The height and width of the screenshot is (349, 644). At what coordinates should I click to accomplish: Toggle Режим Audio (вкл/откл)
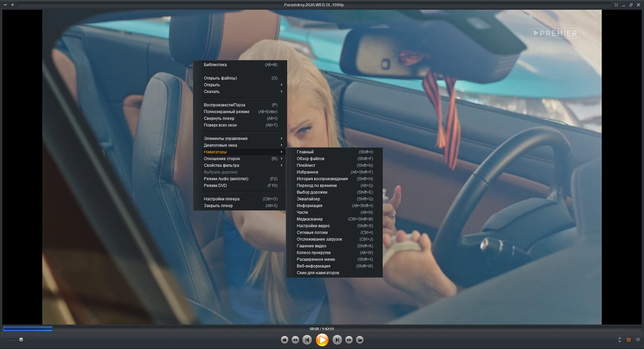click(240, 179)
